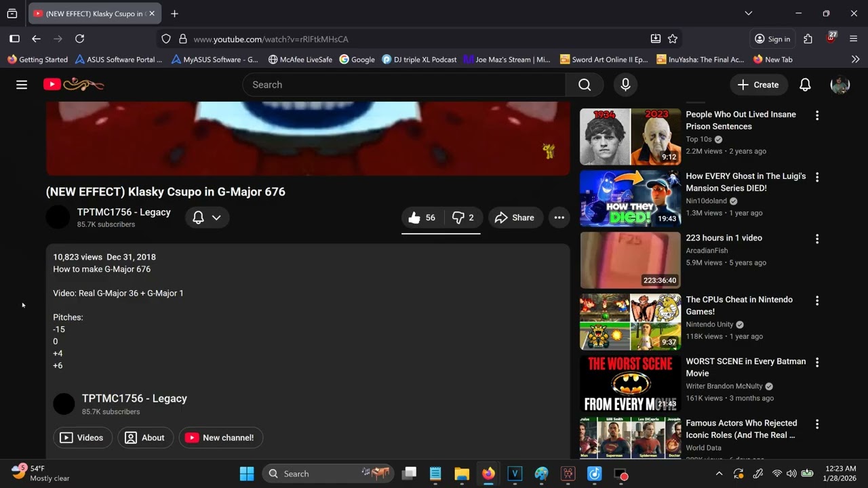Image resolution: width=868 pixels, height=488 pixels.
Task: Open YouTube notifications bell in header
Action: 805,85
